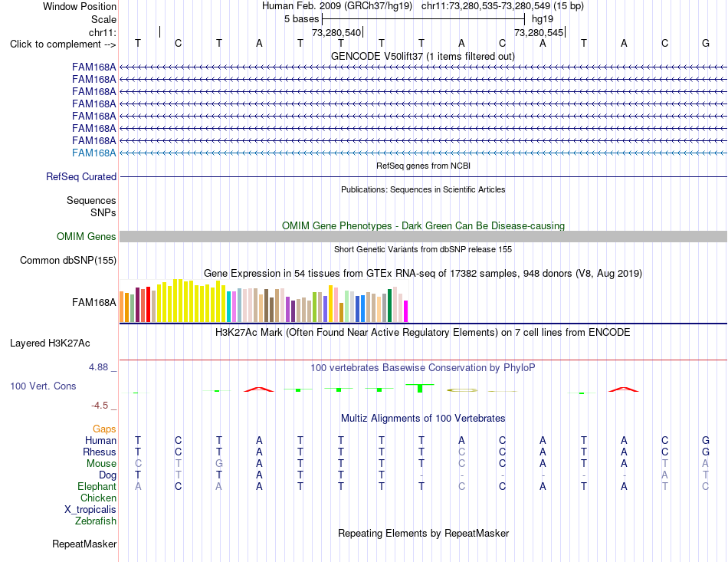The height and width of the screenshot is (562, 728).
Task: Click the OMIM Genes label
Action: 86,236
